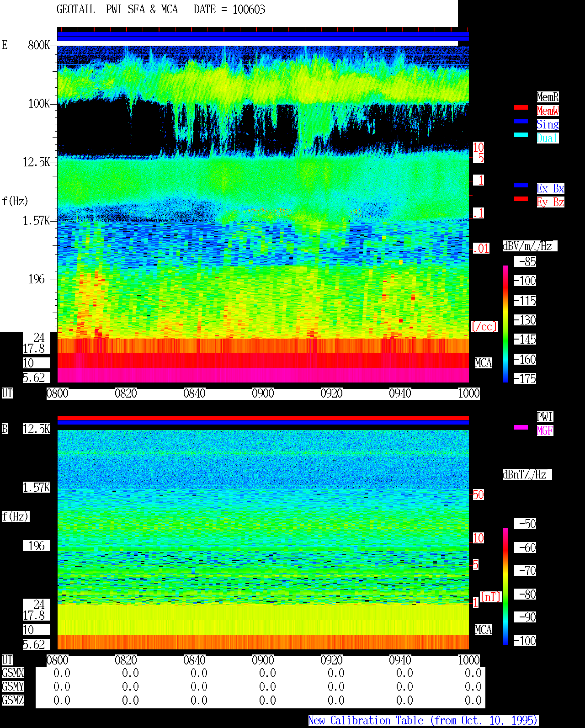The image size is (585, 728).
Task: Click the MGF legend label
Action: point(545,430)
